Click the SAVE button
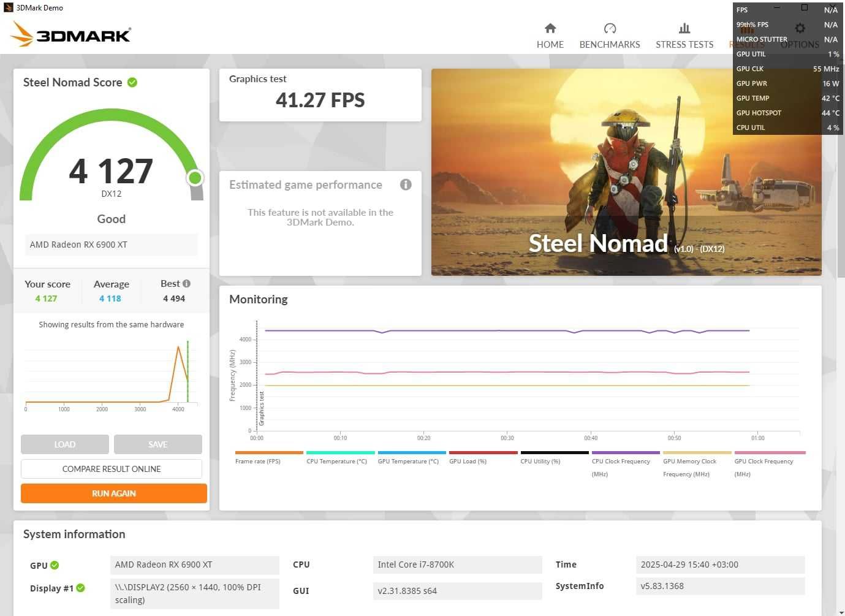This screenshot has width=845, height=616. pyautogui.click(x=158, y=444)
